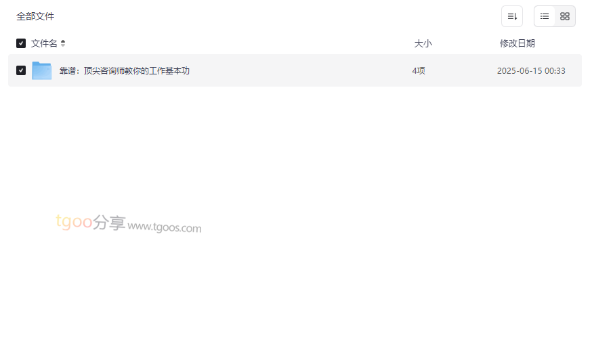Open the sort order menu icon

click(512, 16)
